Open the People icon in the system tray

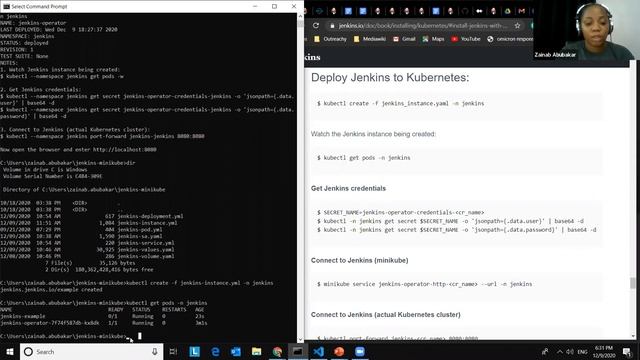(545, 351)
